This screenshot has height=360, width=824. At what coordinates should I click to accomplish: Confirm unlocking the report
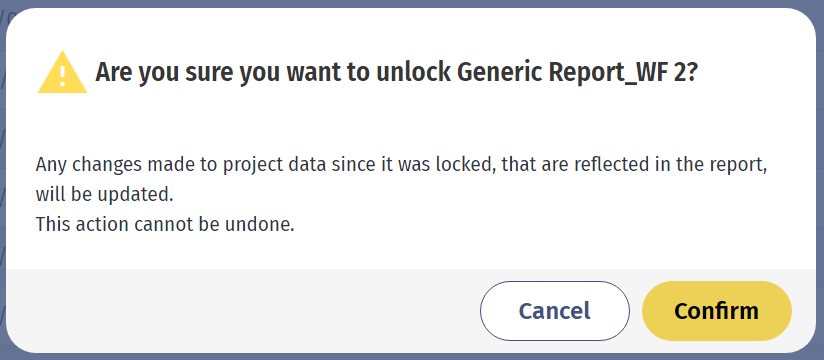(x=717, y=311)
